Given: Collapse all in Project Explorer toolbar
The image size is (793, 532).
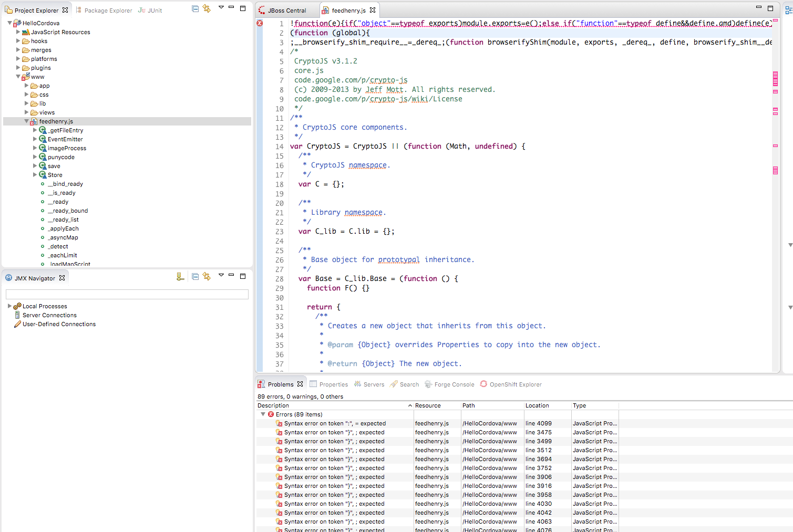Looking at the screenshot, I should tap(195, 9).
